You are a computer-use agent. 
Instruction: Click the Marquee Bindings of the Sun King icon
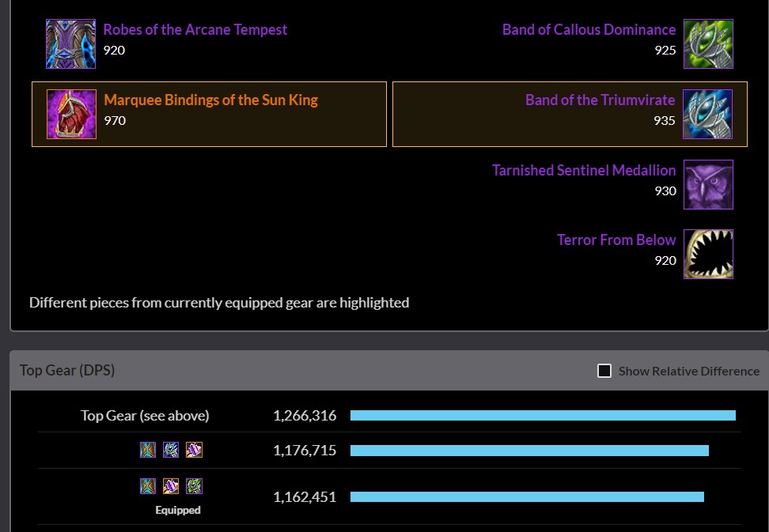71,115
